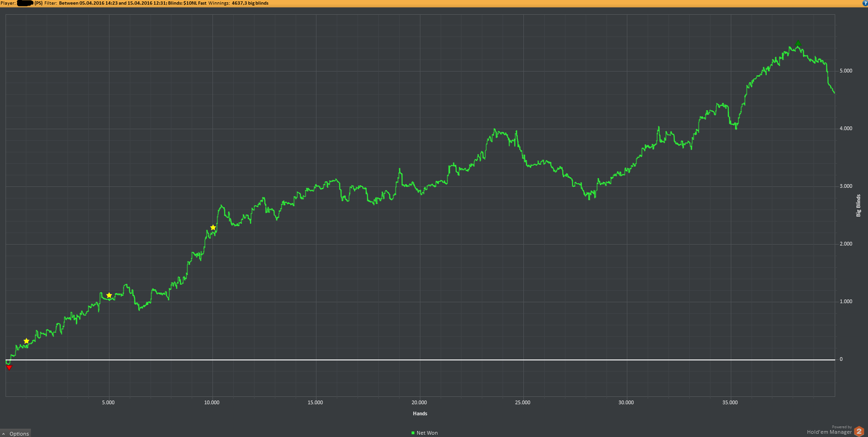
Task: Click the 0 label on the big blinds axis
Action: pyautogui.click(x=841, y=359)
